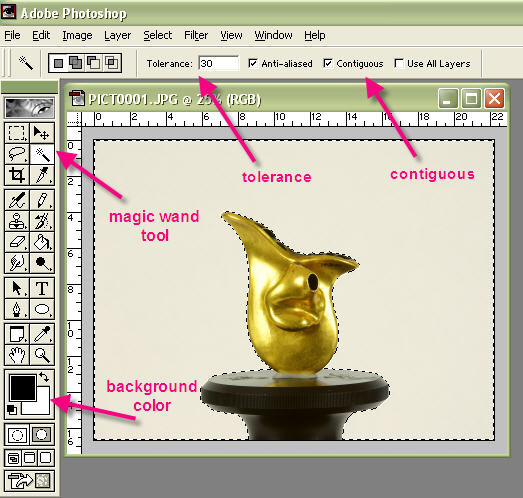Open Magic Wand tool preset in options bar
Viewport: 523px width, 498px height.
coord(26,63)
